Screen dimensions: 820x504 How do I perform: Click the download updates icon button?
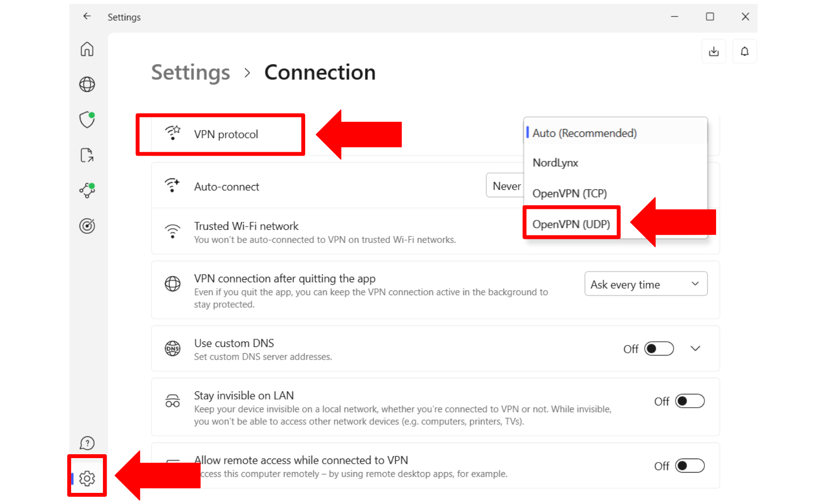714,51
